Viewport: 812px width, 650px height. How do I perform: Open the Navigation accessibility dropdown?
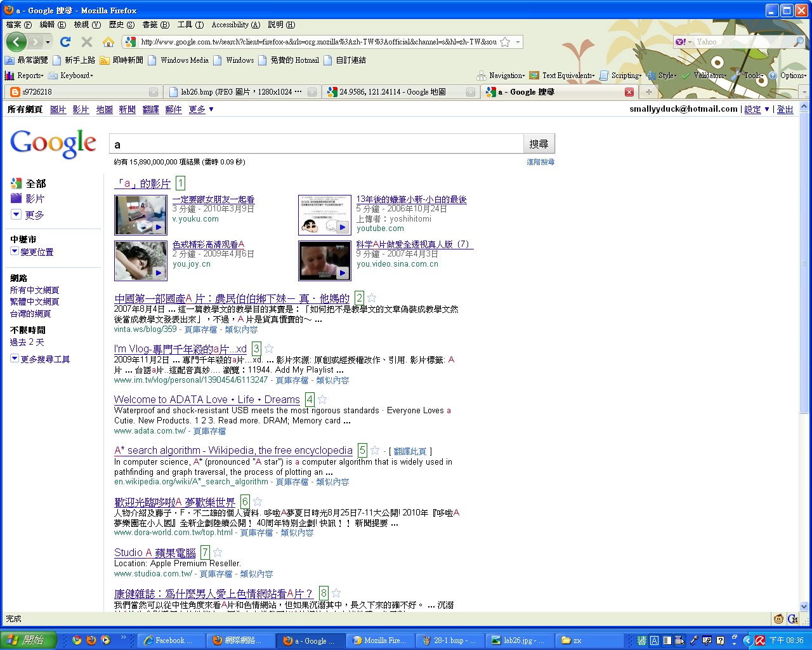[x=501, y=76]
